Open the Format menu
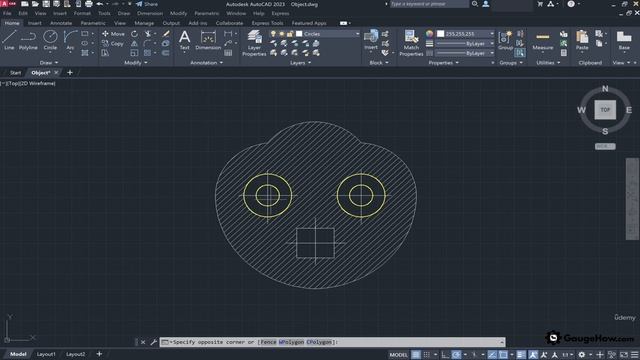Viewport: 640px width, 360px height. coord(82,13)
